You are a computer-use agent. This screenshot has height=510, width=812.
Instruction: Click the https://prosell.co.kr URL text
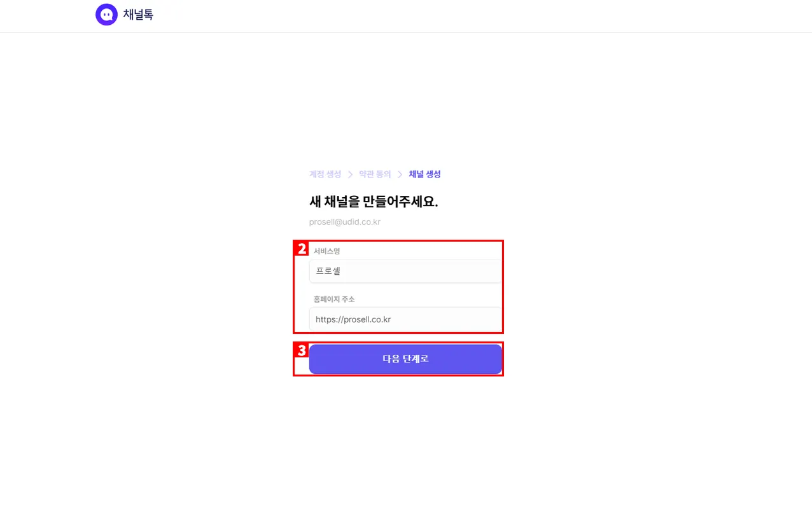pos(353,319)
